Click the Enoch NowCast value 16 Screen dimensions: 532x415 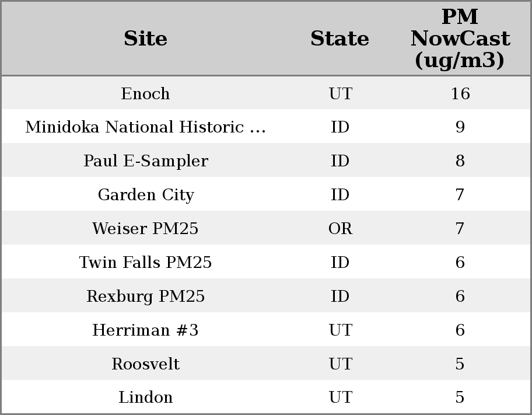click(x=460, y=93)
